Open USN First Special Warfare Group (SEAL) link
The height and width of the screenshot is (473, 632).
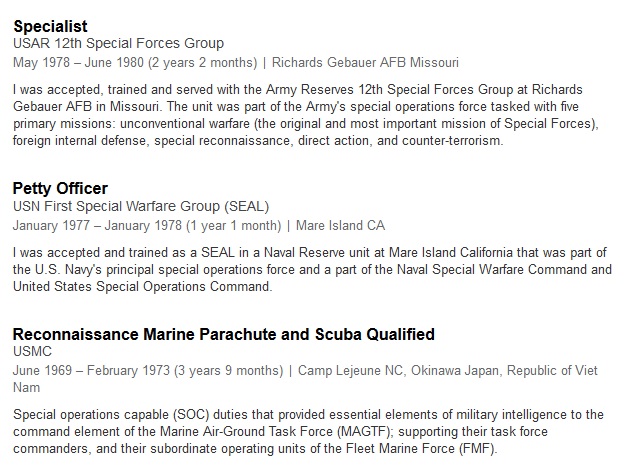[141, 206]
